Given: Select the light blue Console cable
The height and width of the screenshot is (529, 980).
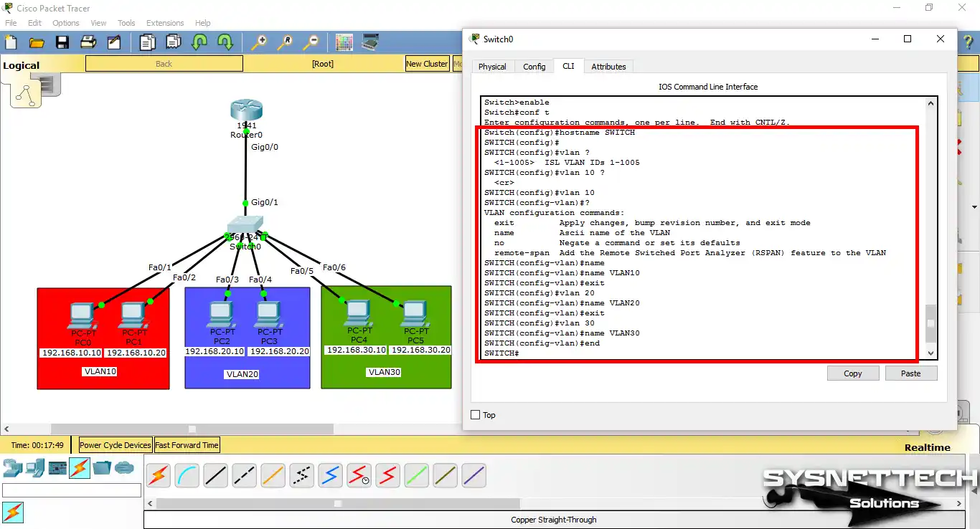Looking at the screenshot, I should 187,475.
